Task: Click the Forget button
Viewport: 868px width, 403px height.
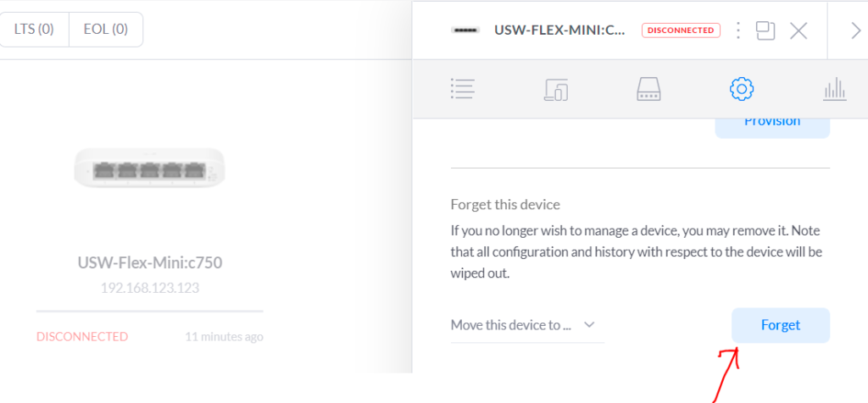Action: coord(781,325)
